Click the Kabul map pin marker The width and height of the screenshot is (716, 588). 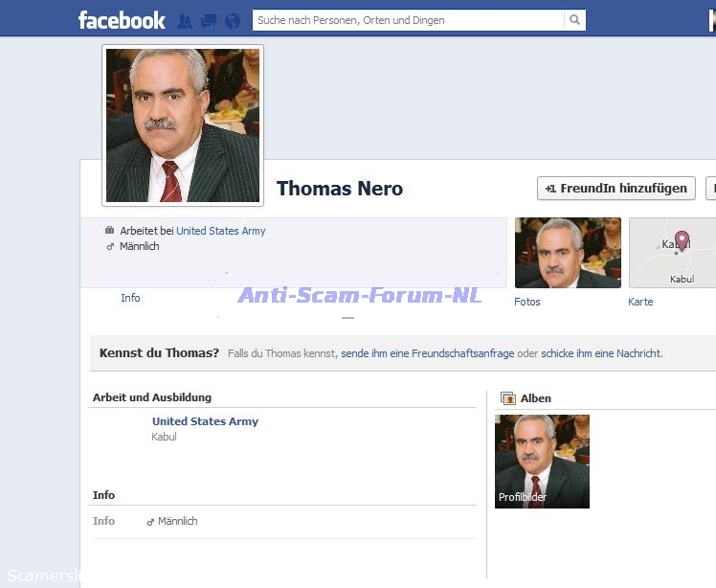pyautogui.click(x=682, y=240)
